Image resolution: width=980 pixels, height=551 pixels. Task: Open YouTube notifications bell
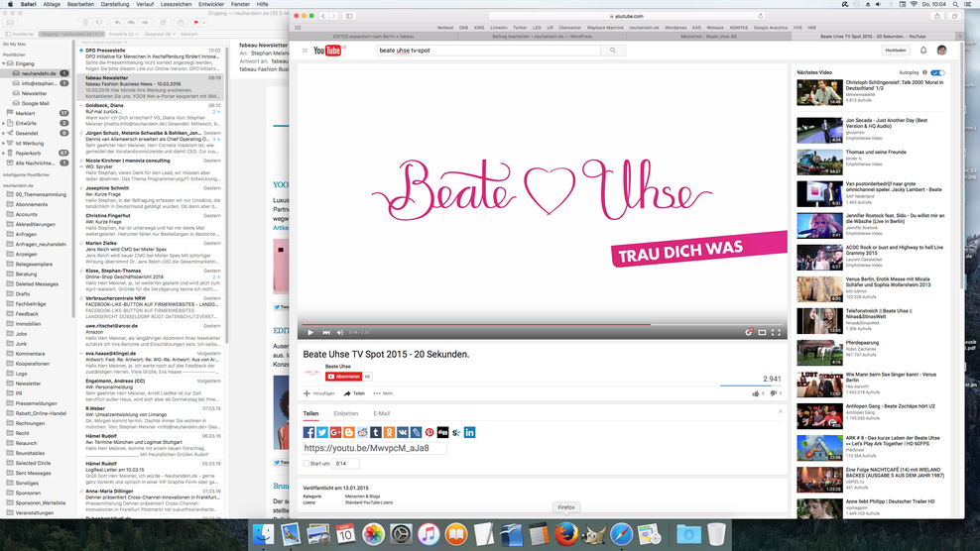coord(923,50)
